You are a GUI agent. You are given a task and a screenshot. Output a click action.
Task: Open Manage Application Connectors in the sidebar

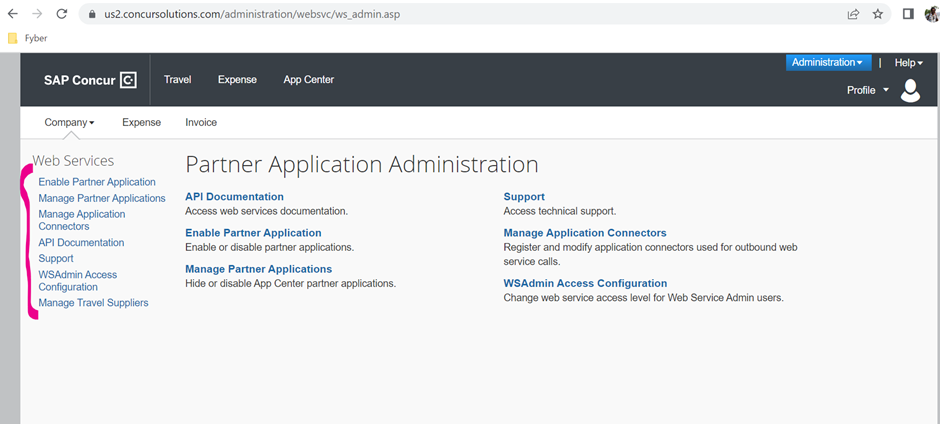click(82, 220)
